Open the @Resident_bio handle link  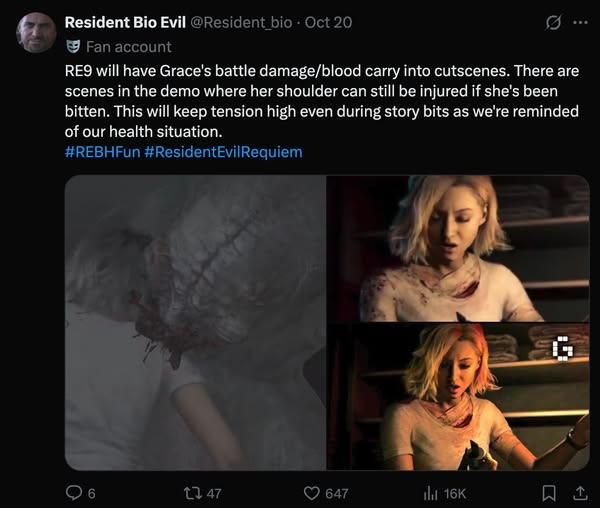[241, 22]
